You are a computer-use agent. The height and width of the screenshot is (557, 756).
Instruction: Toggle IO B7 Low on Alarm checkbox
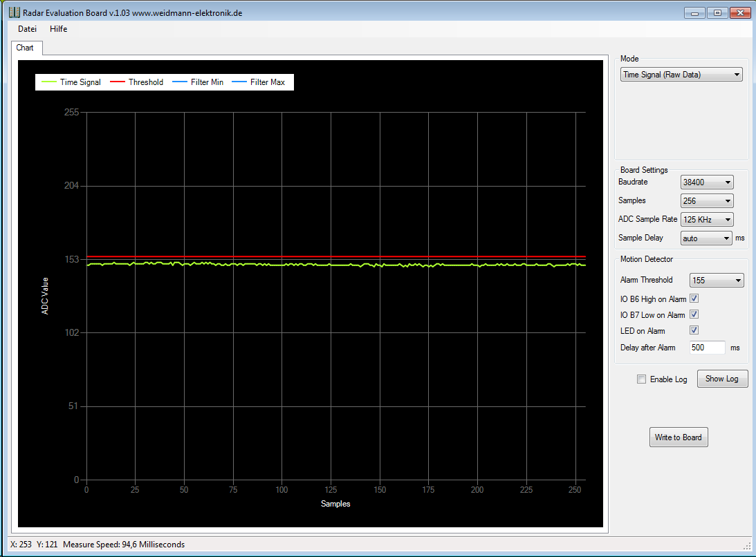tap(694, 314)
